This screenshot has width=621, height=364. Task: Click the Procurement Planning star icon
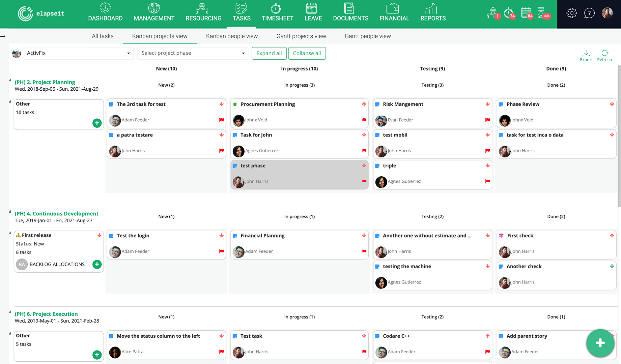(x=235, y=104)
